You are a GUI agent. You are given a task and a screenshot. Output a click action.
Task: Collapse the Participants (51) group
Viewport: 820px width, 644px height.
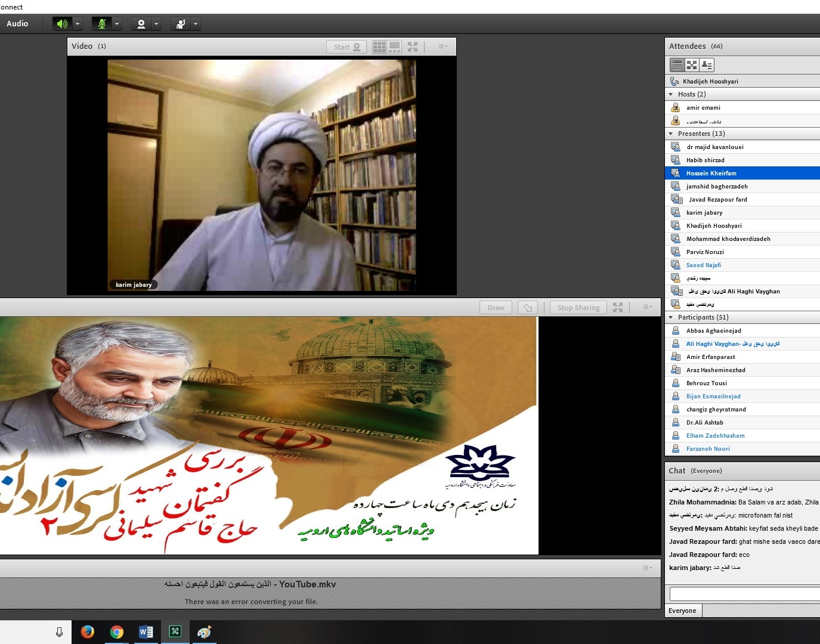tap(671, 317)
